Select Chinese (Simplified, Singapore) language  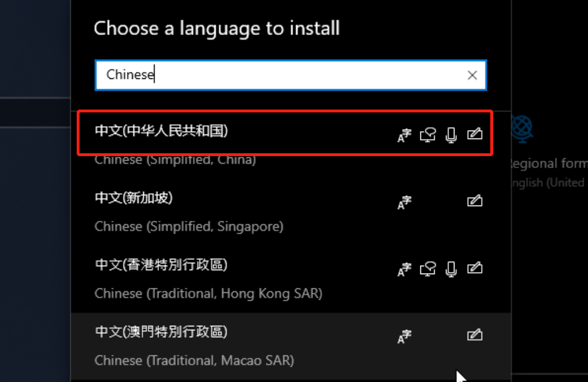coord(291,212)
